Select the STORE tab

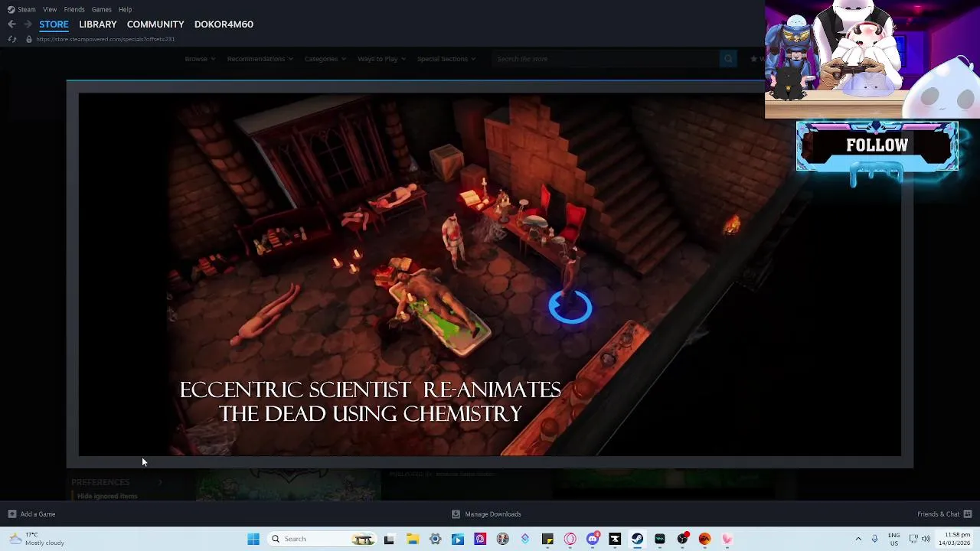pyautogui.click(x=54, y=24)
